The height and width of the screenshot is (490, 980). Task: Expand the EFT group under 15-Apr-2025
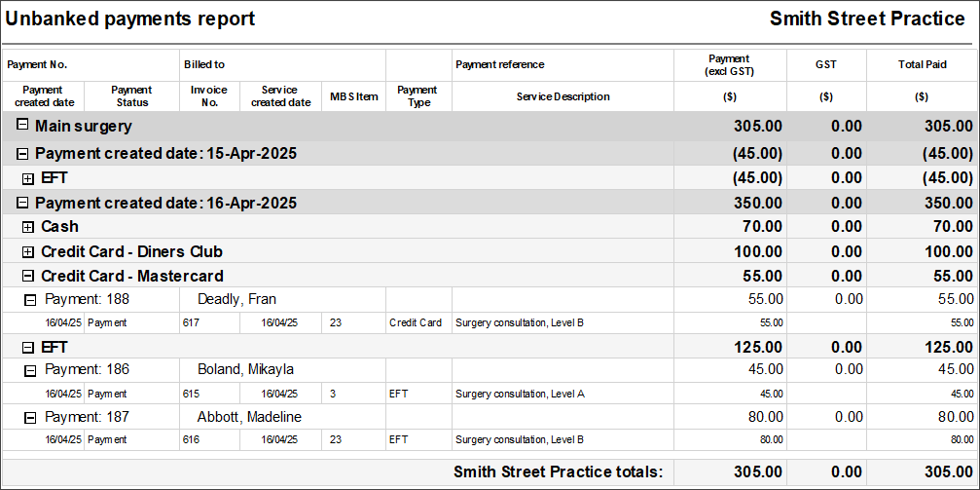pos(28,178)
